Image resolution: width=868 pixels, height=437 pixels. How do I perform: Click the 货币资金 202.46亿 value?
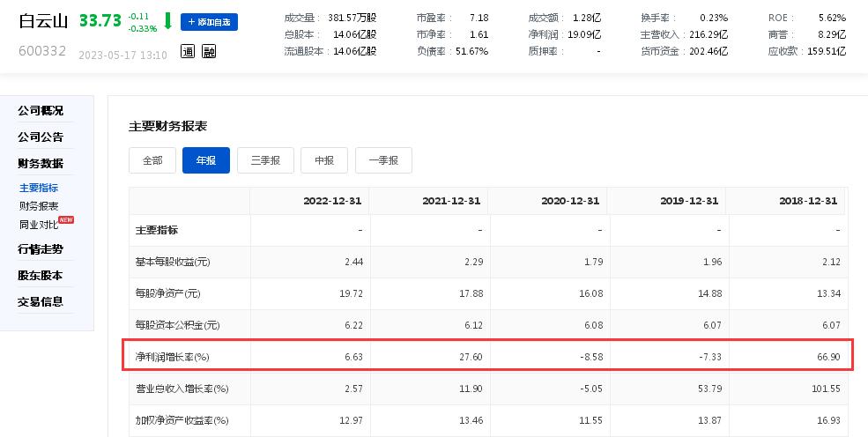tap(708, 51)
